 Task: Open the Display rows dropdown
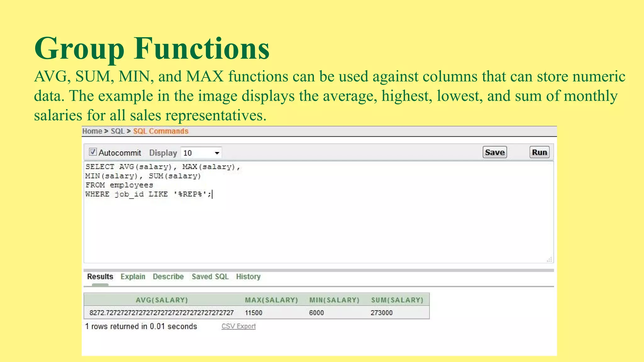click(201, 153)
